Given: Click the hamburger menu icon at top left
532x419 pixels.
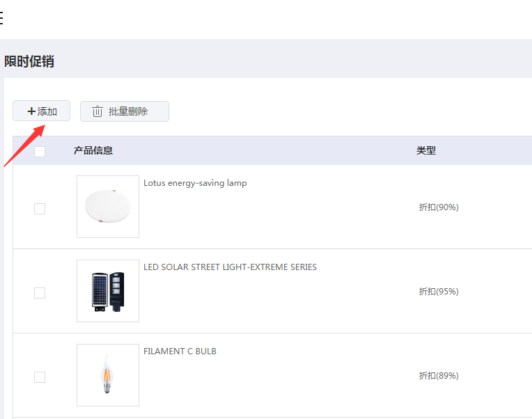Looking at the screenshot, I should point(1,17).
